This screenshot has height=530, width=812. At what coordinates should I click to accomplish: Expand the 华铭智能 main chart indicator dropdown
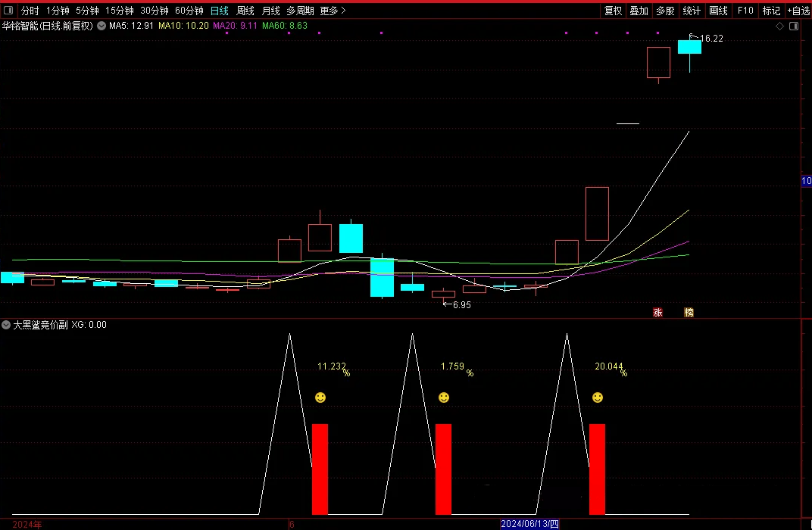point(101,26)
